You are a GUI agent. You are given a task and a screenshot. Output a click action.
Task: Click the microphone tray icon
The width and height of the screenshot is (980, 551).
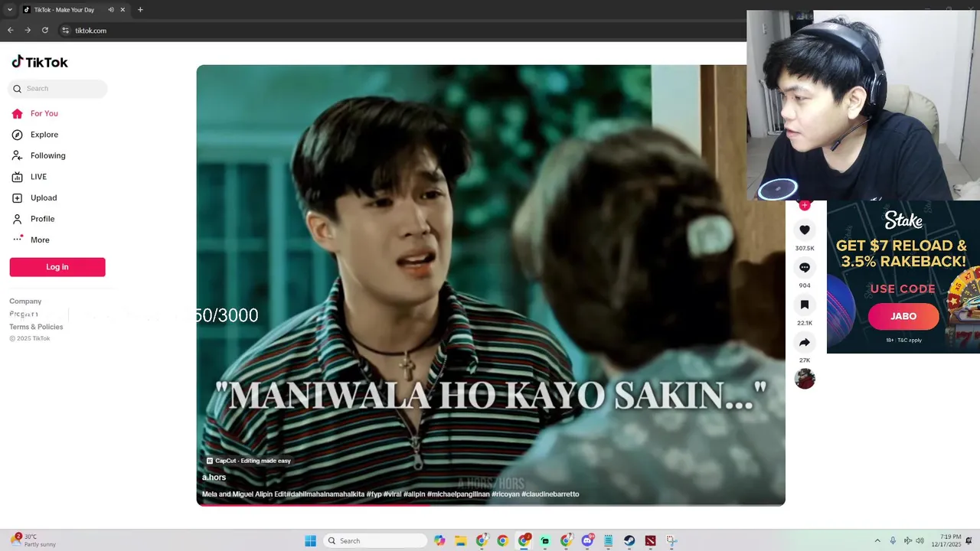click(893, 541)
